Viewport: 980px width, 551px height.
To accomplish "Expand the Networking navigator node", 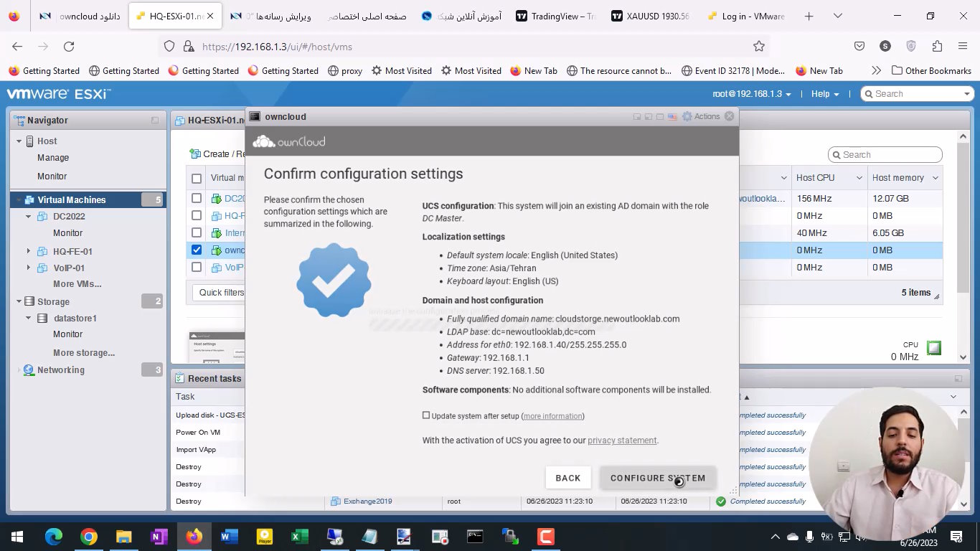I will coord(19,370).
